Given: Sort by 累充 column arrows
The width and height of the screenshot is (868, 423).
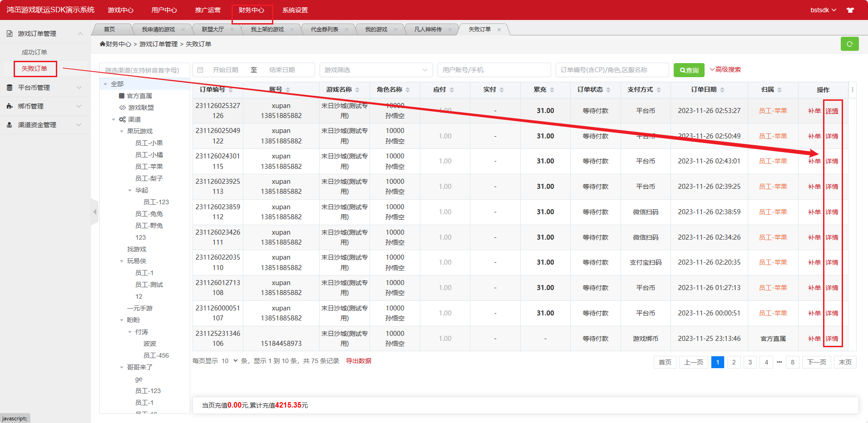Looking at the screenshot, I should pos(552,90).
